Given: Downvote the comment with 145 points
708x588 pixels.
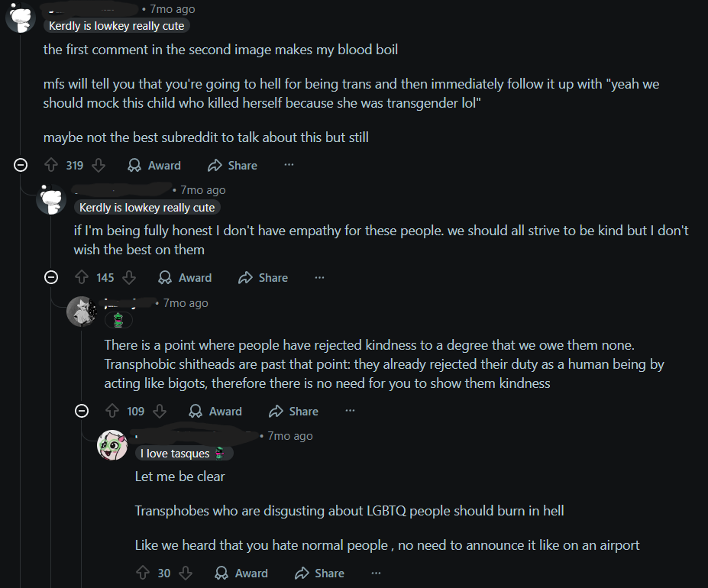Looking at the screenshot, I should tap(128, 278).
